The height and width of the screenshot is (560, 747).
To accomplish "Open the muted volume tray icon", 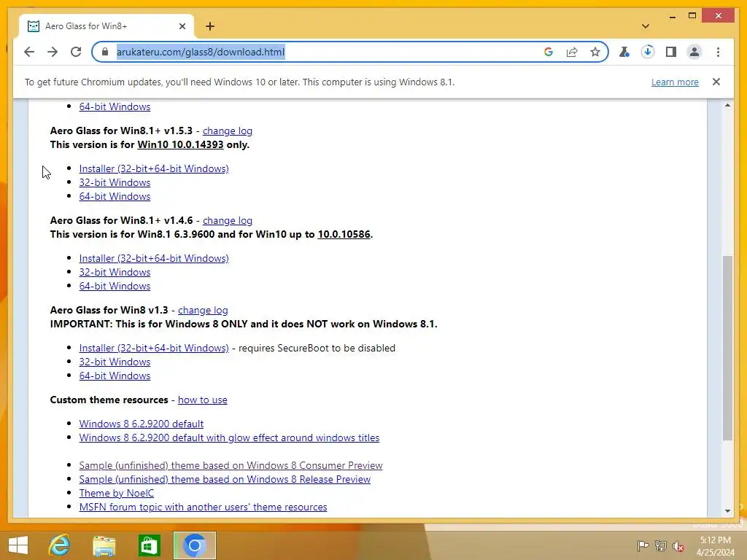I will pos(678,545).
